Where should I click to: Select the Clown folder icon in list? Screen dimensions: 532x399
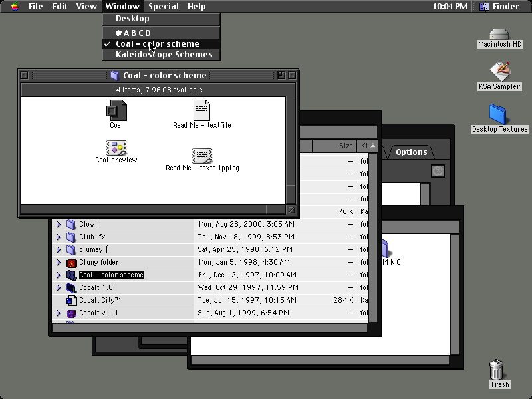pyautogui.click(x=71, y=224)
